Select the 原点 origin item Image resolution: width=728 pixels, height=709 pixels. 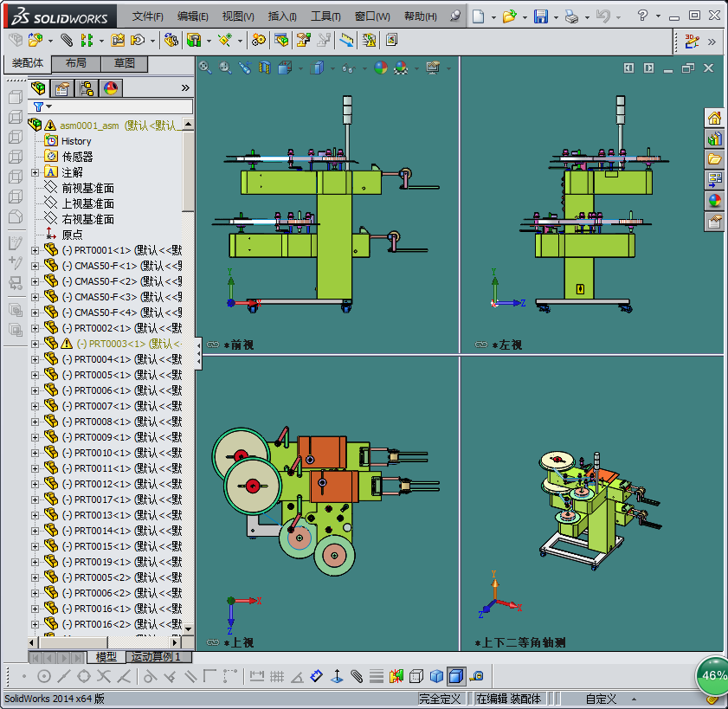72,235
